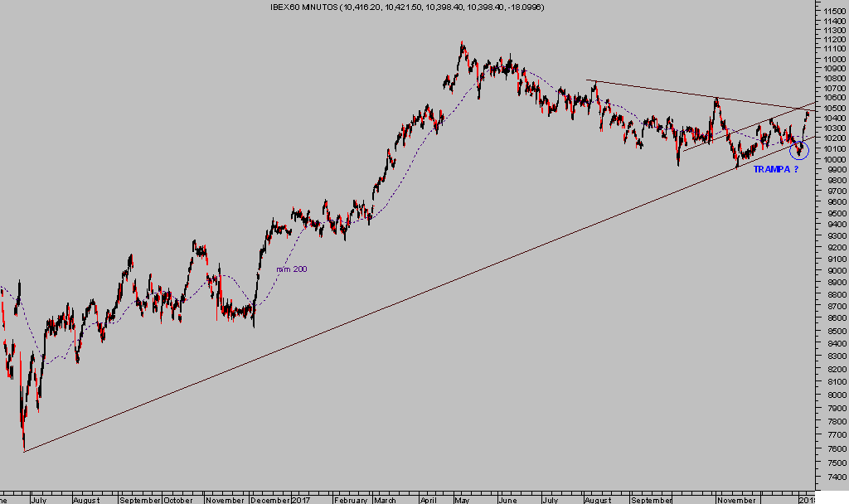Click the October label on time axis

coord(177,500)
